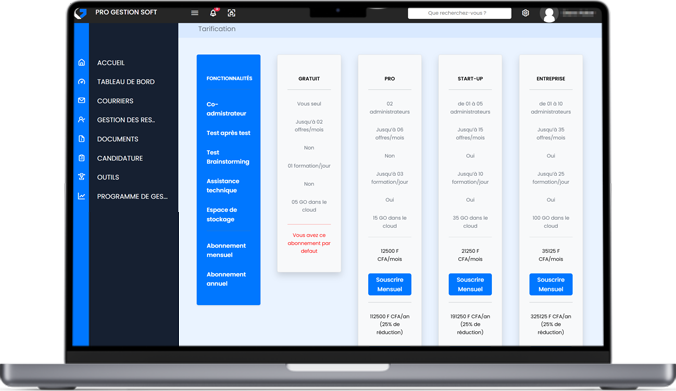This screenshot has height=391, width=676.
Task: Open Tableau de bord menu item
Action: point(126,82)
